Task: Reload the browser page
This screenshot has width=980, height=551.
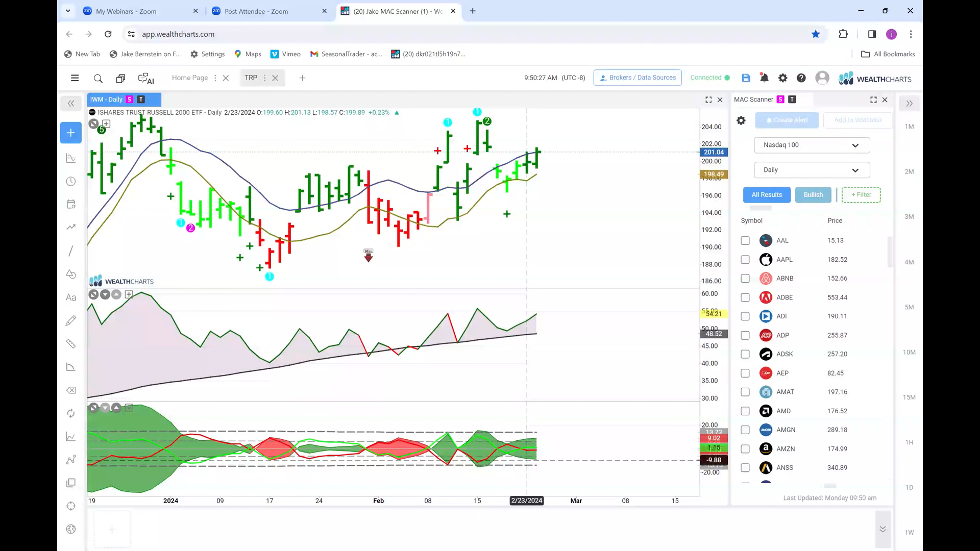Action: tap(108, 34)
